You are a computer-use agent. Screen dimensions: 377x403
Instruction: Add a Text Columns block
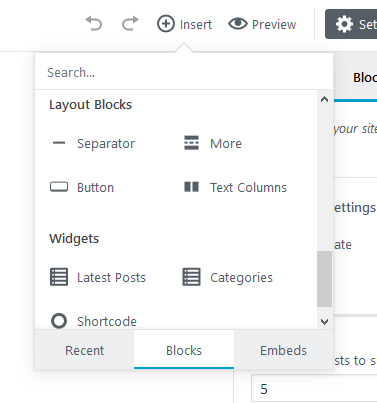pos(235,187)
